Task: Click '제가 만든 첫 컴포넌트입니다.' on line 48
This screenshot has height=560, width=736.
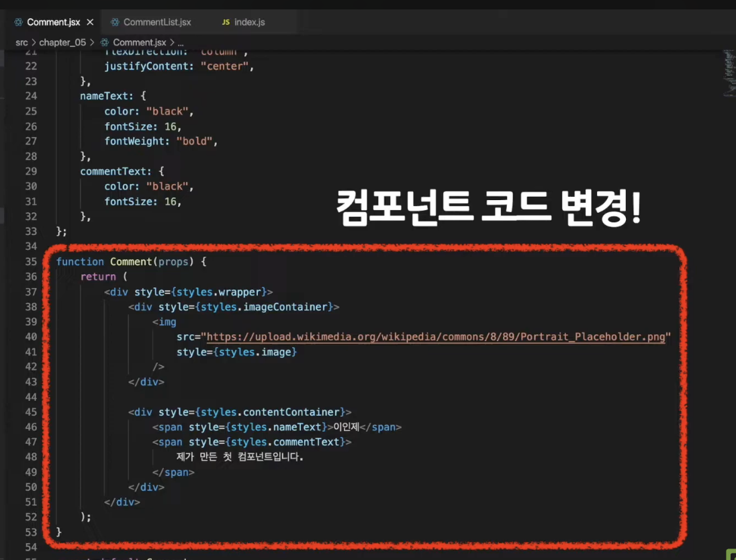Action: [x=240, y=457]
